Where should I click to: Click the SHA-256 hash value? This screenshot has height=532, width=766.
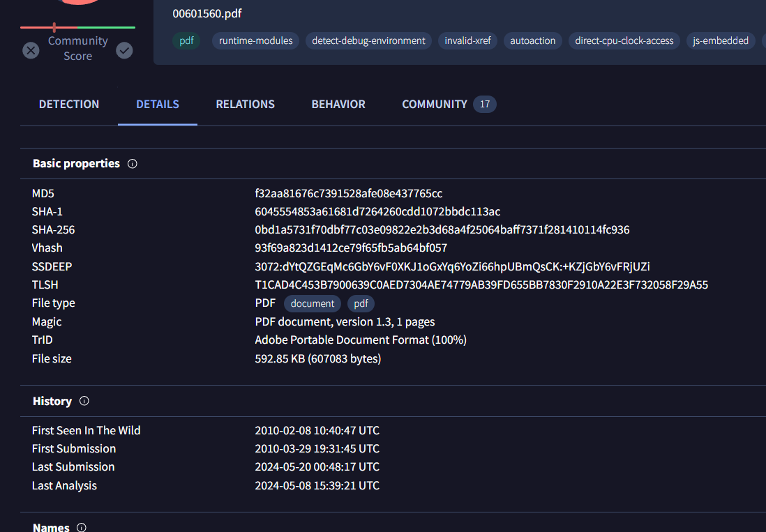click(442, 229)
